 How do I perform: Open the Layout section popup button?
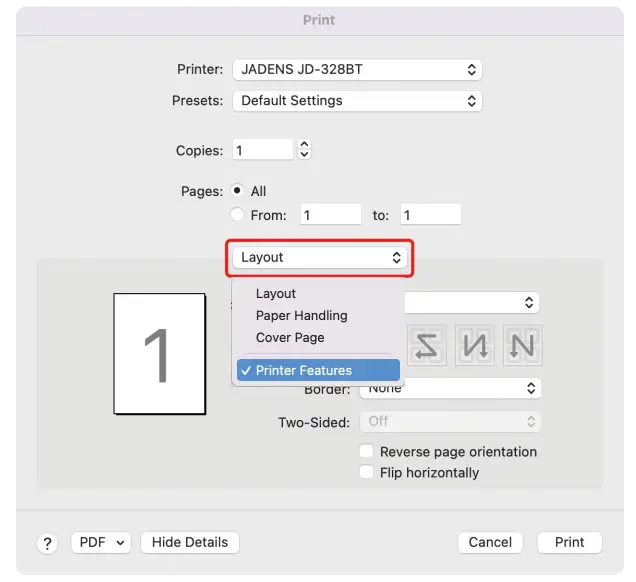click(320, 258)
